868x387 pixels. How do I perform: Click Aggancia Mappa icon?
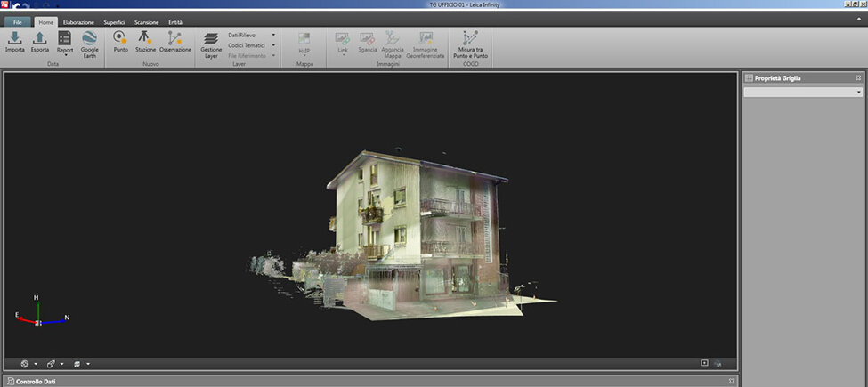pyautogui.click(x=393, y=38)
